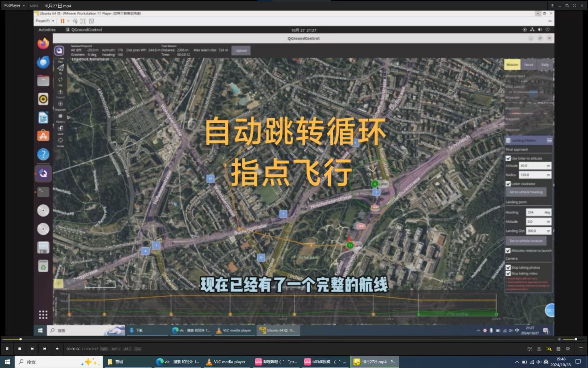Click the Loiter waypoint marker on map

point(375,184)
